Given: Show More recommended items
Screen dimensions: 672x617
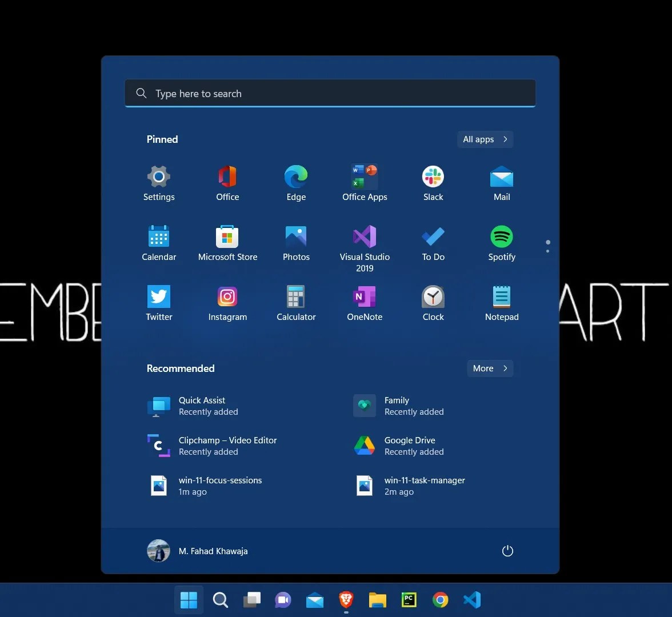Looking at the screenshot, I should (490, 368).
